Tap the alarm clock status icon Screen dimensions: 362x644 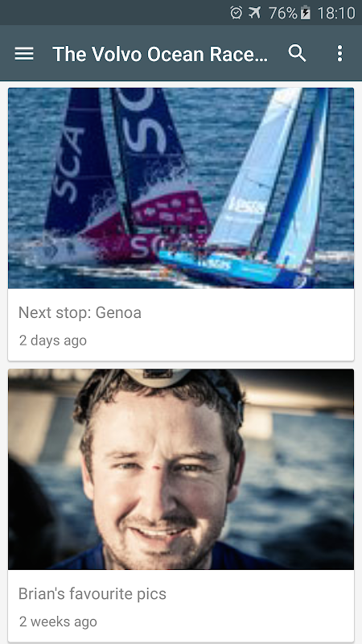click(x=237, y=13)
